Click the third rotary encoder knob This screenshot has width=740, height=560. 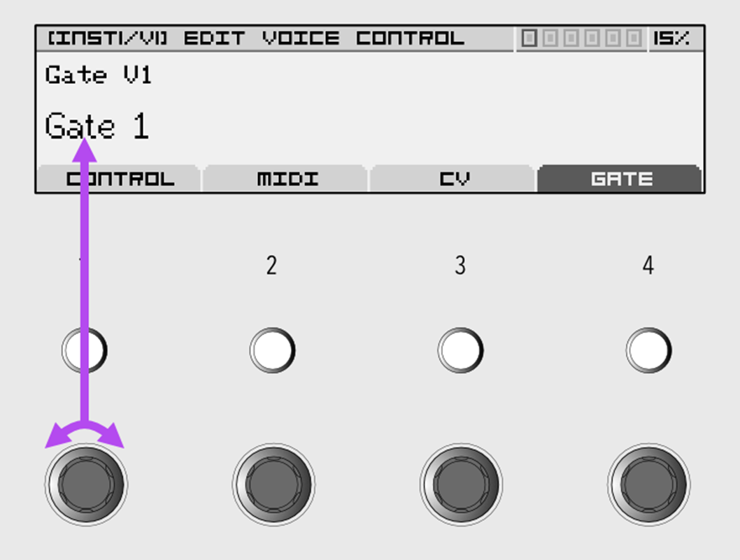coord(461,484)
